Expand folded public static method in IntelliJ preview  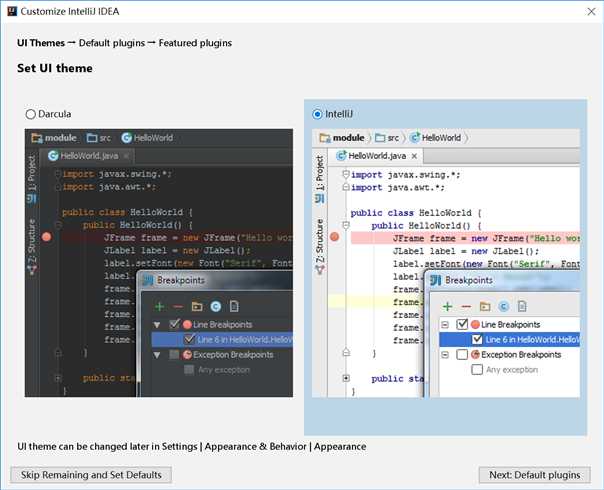pyautogui.click(x=346, y=378)
